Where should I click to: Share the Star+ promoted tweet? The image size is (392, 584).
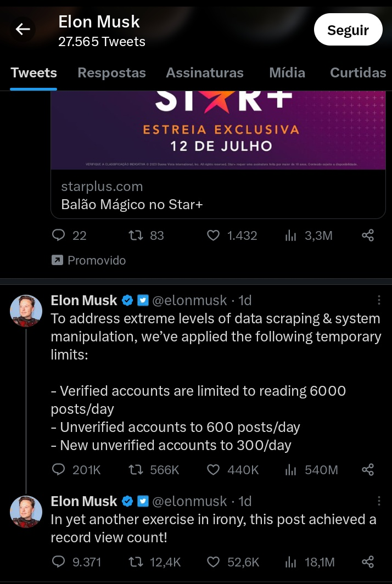pos(368,235)
